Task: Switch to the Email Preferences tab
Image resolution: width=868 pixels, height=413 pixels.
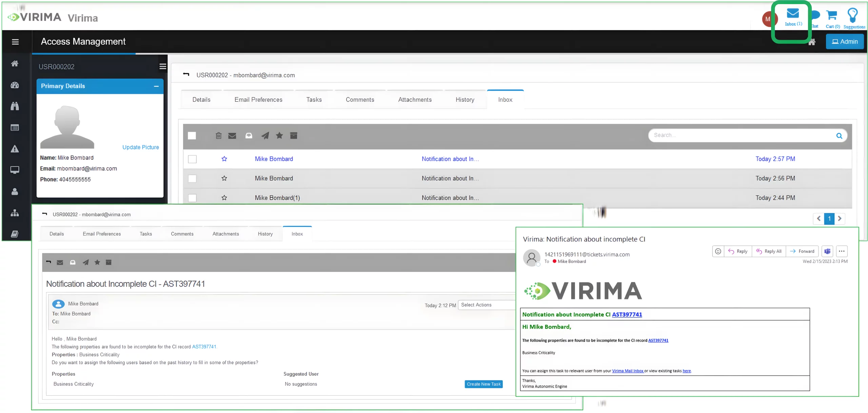Action: tap(258, 99)
